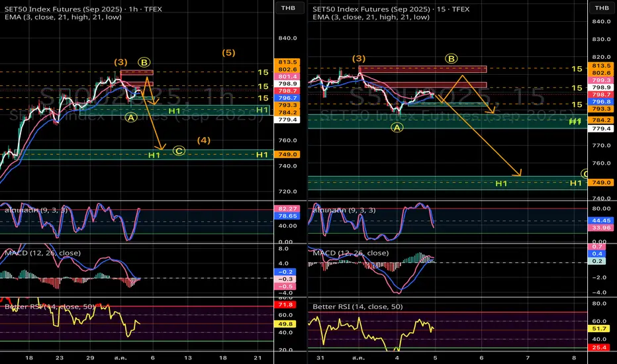
Task: Click the 801.4 price label on the 1h chart
Action: coord(287,76)
